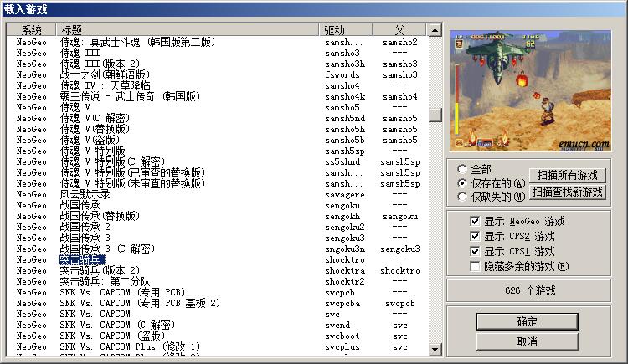Select SNK Vs. CAPCOM (专用 PCB) row

217,292
